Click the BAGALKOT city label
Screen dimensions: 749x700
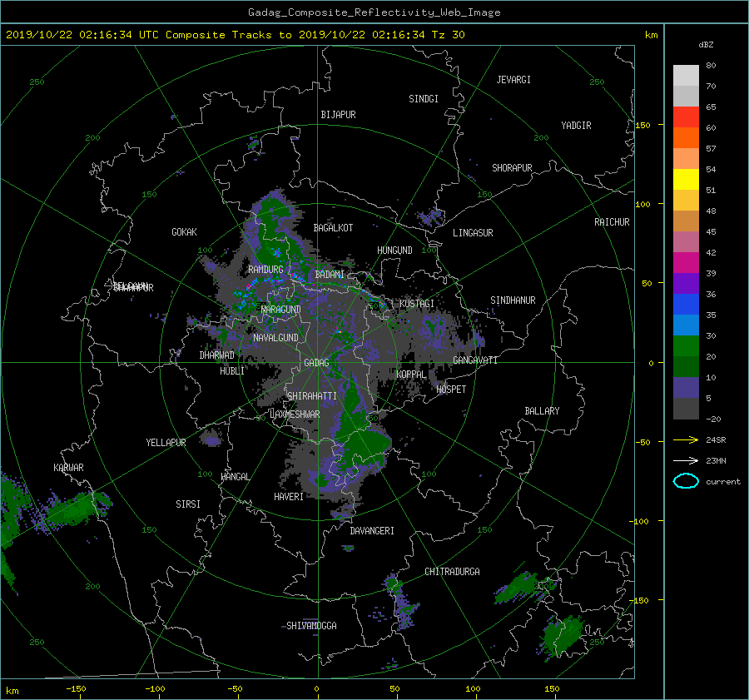[x=333, y=228]
